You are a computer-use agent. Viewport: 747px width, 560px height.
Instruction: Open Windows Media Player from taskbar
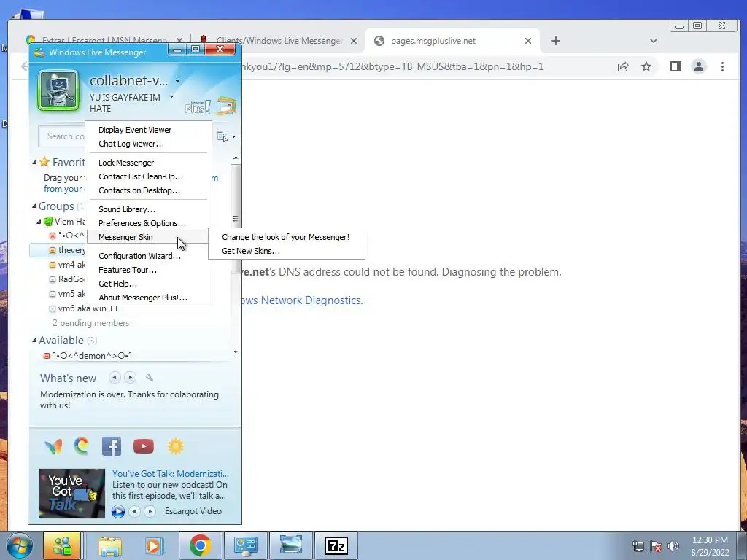tap(154, 545)
